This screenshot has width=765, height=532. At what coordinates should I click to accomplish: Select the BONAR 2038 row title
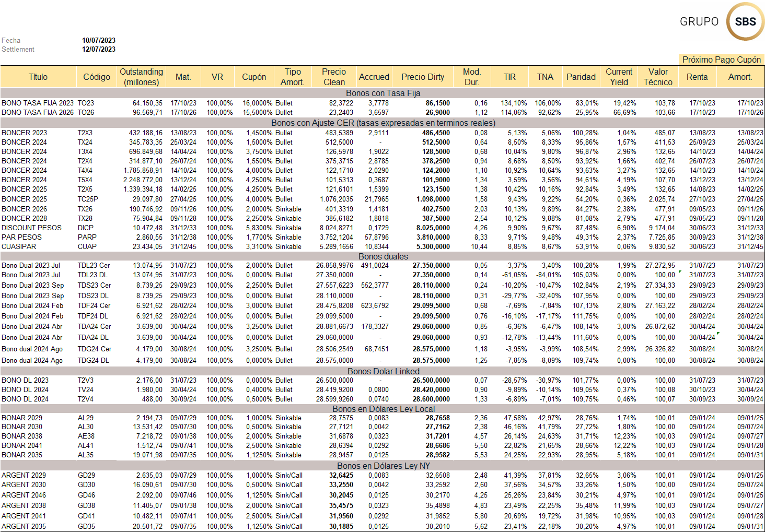(22, 436)
